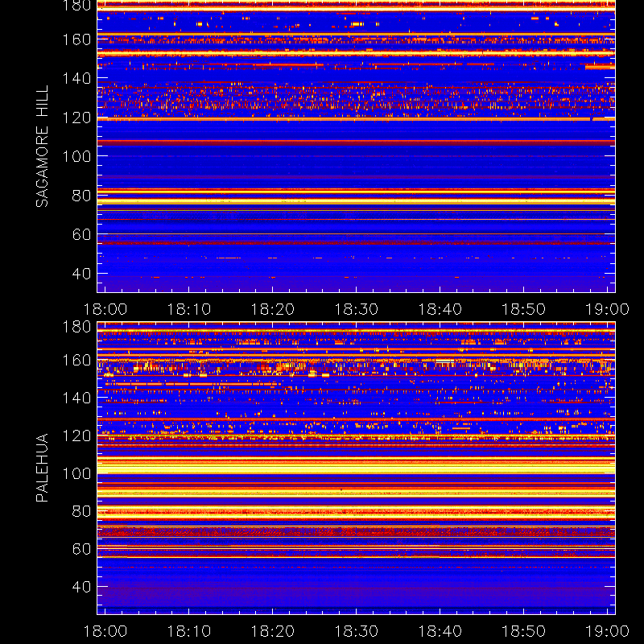Image resolution: width=644 pixels, height=644 pixels.
Task: Pick the 60 tick label on Palehua axis
Action: pyautogui.click(x=81, y=549)
